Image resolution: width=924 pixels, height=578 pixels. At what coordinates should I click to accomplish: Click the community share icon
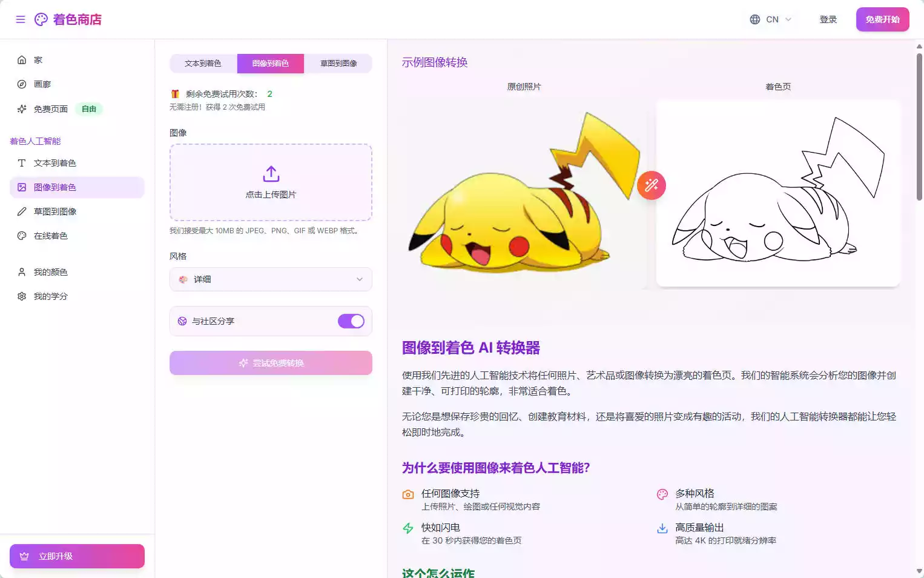(182, 321)
